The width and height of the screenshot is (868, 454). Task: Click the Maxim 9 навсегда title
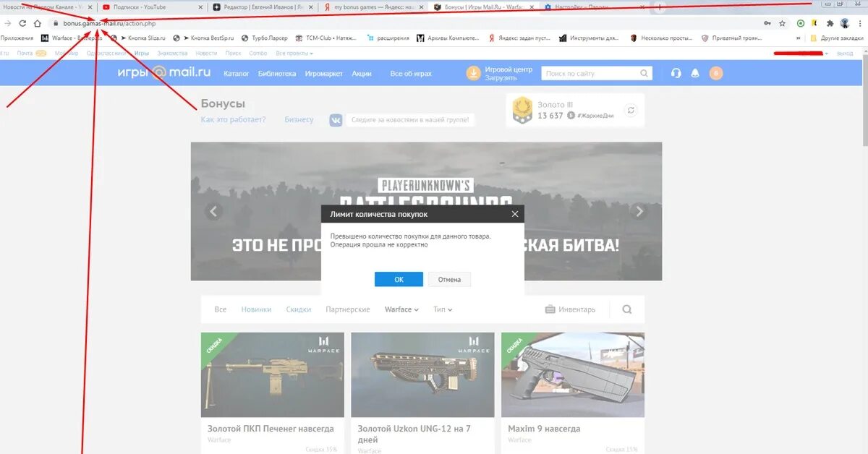coord(544,429)
